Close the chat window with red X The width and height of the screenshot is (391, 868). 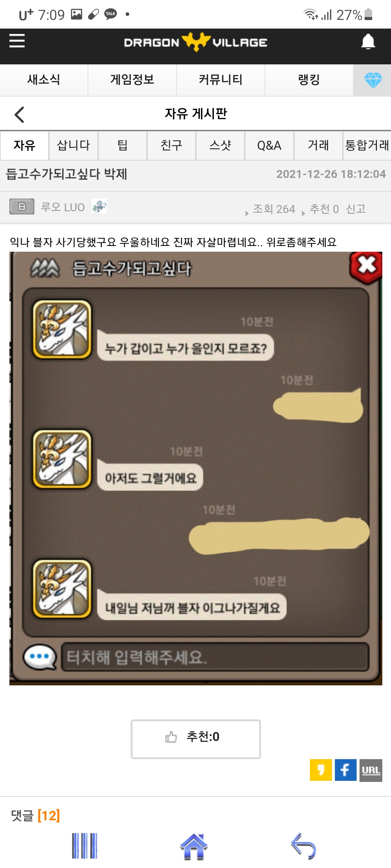(366, 267)
